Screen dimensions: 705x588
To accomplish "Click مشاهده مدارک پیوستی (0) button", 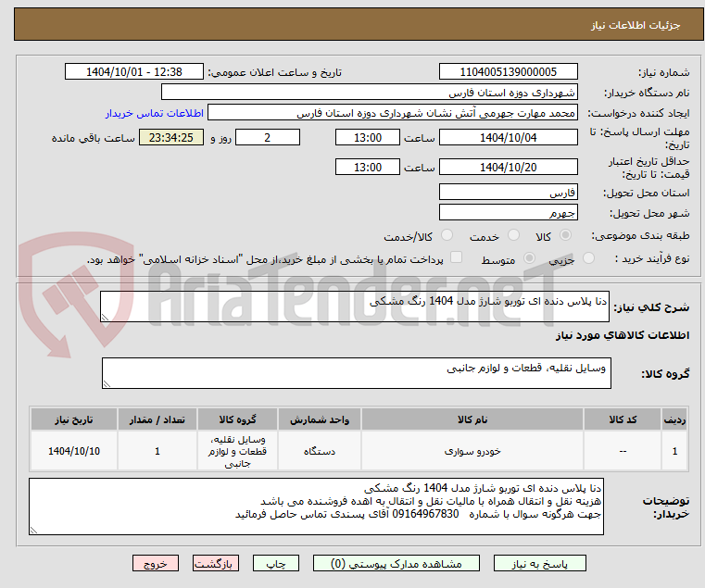I will (397, 563).
